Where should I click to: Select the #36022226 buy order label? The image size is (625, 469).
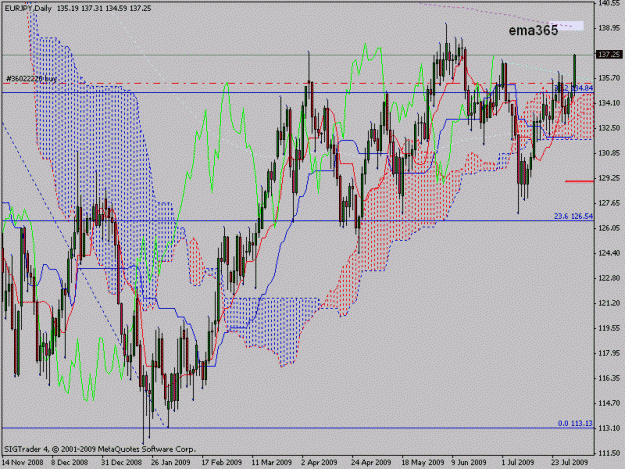coord(31,78)
